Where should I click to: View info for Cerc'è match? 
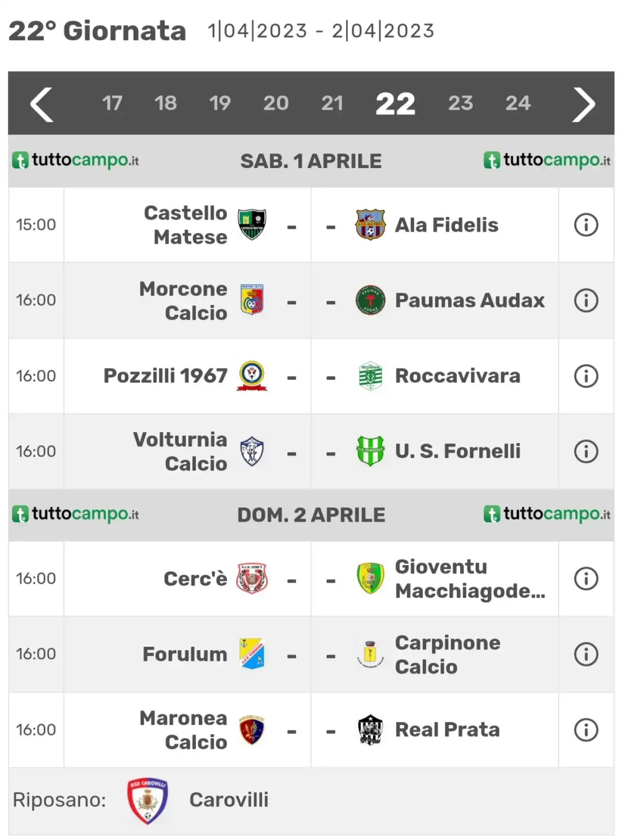(586, 579)
